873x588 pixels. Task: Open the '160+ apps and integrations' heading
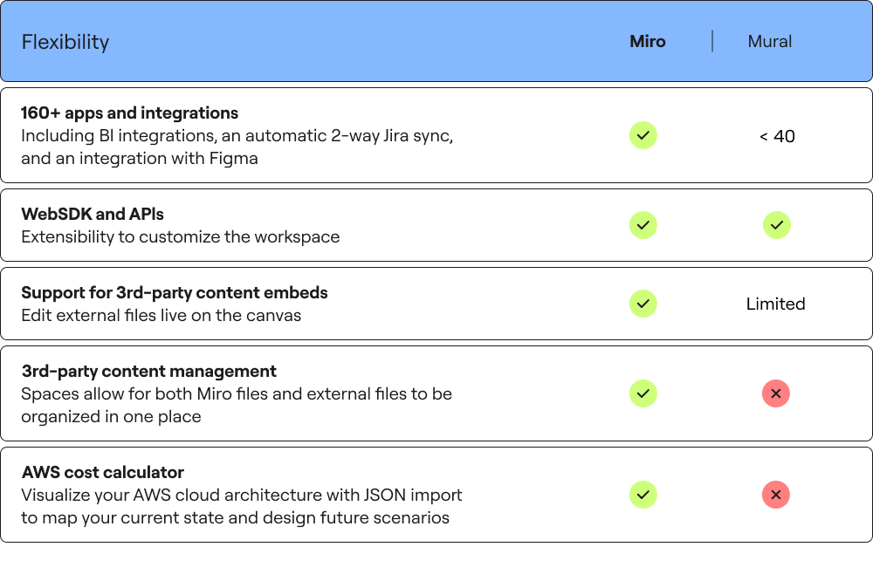130,113
